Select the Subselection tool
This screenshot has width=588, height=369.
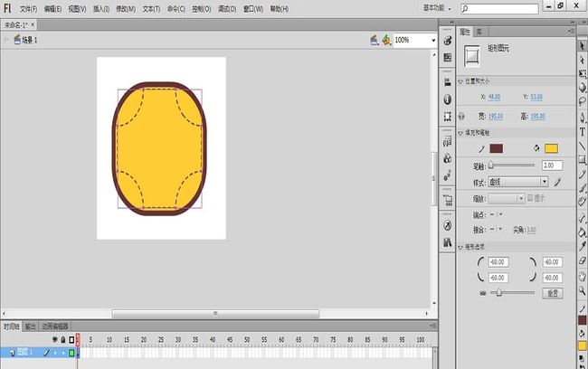click(582, 60)
